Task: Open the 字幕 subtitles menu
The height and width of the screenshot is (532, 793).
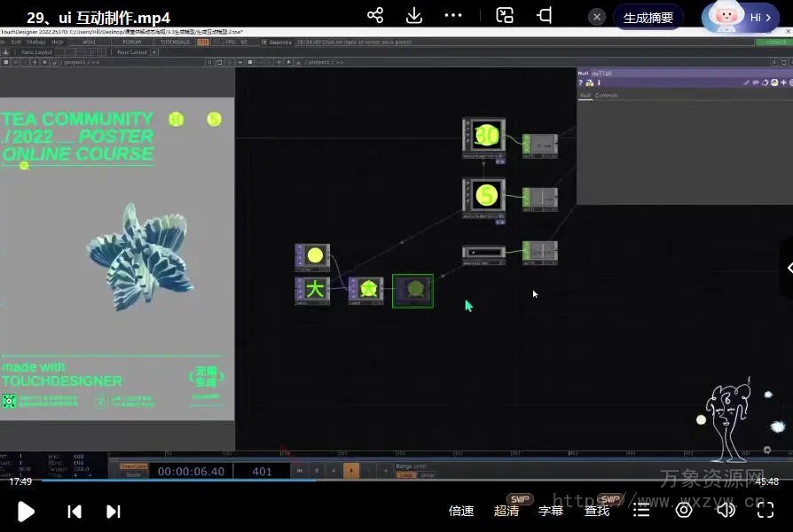Action: (551, 511)
